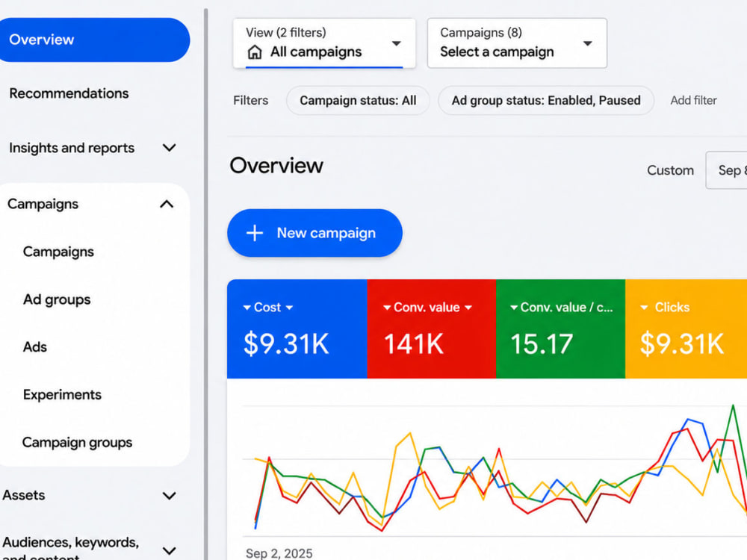
Task: Open the Select a campaign dropdown
Action: tap(518, 43)
